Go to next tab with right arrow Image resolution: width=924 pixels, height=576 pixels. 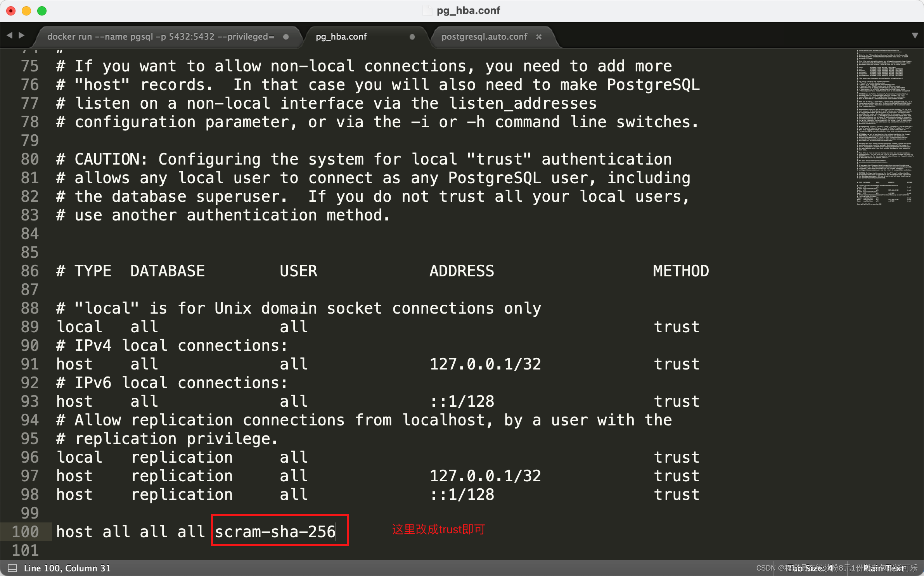coord(22,35)
